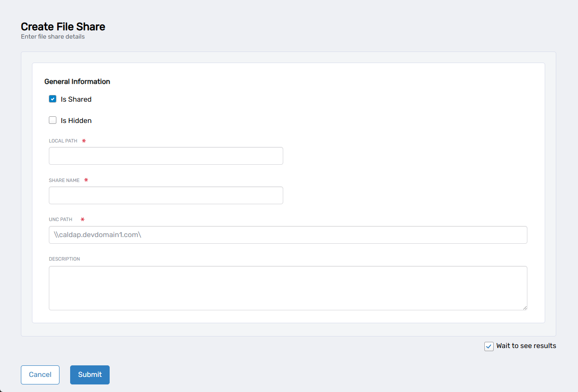578x392 pixels.
Task: Click the Submit button
Action: [x=90, y=375]
